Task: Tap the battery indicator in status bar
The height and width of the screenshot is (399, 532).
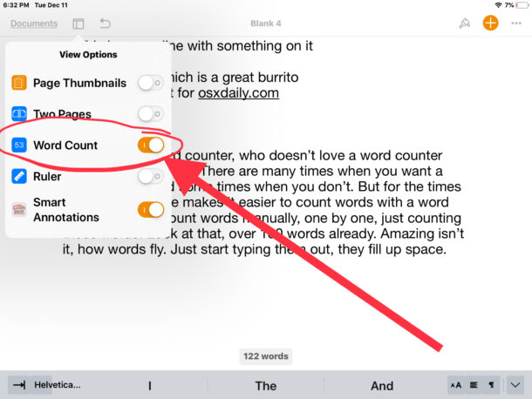Action: [x=522, y=5]
